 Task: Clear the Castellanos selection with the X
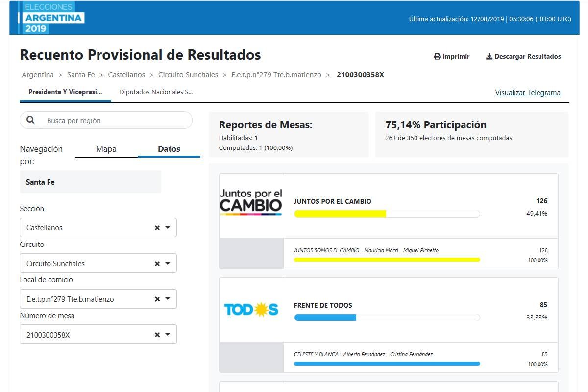[157, 228]
